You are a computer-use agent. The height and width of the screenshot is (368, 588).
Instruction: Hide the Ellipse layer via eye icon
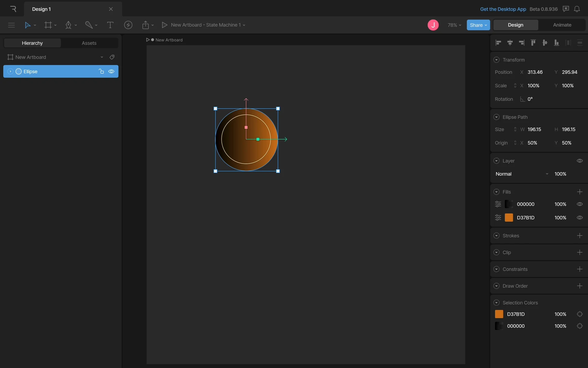(111, 71)
